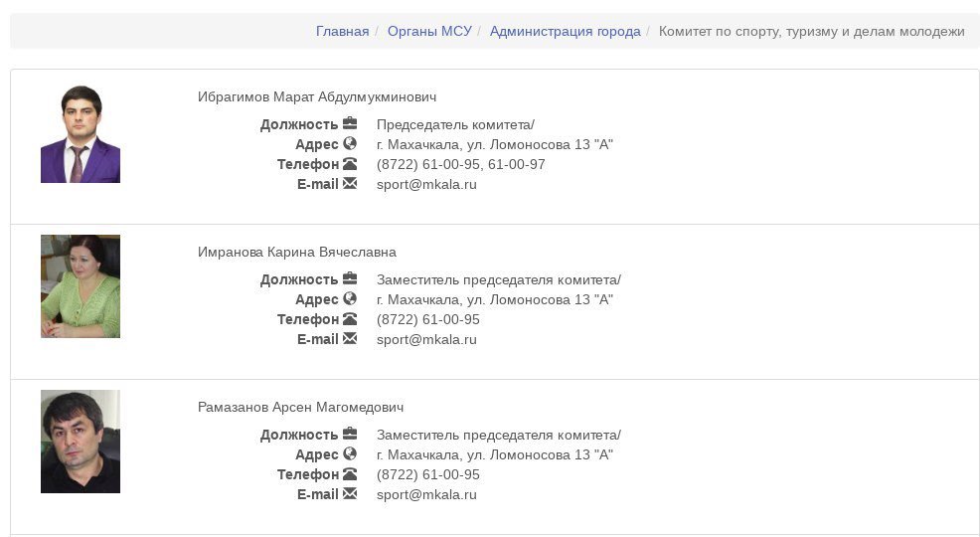
Task: Click the envelope icon in Имранова's entry
Action: click(x=350, y=339)
